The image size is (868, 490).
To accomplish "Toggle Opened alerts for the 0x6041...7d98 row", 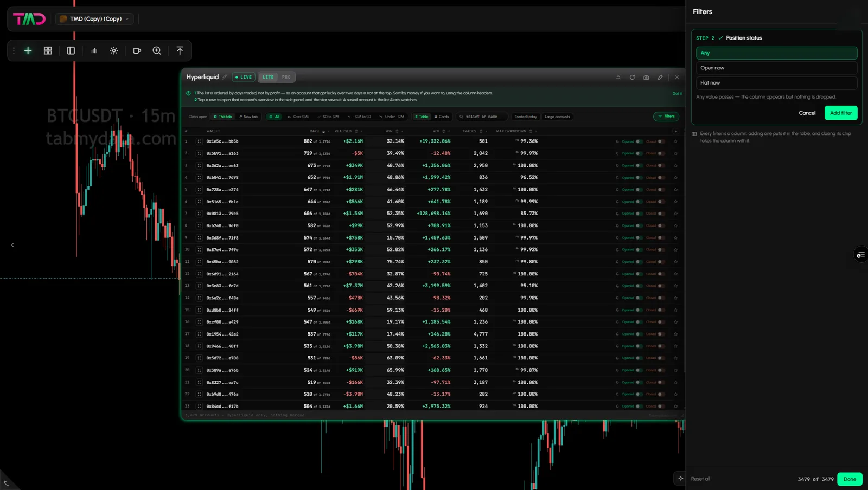I will 639,177.
